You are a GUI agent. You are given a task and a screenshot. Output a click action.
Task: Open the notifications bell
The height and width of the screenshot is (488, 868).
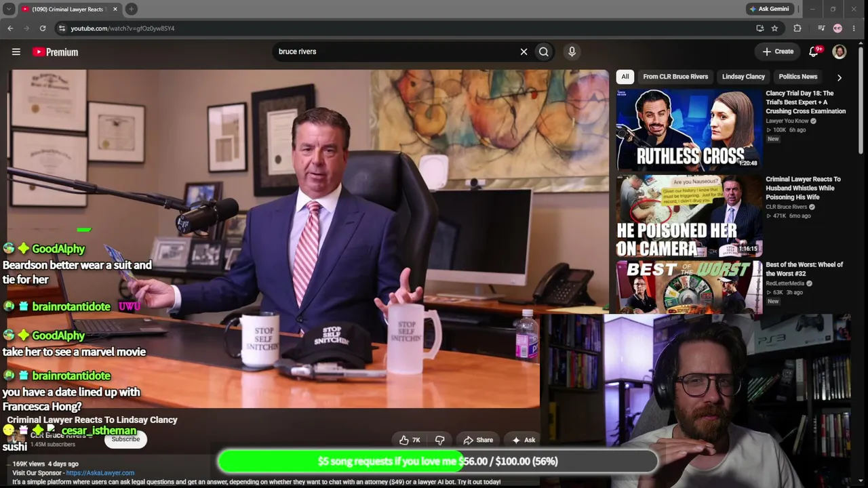pyautogui.click(x=814, y=52)
